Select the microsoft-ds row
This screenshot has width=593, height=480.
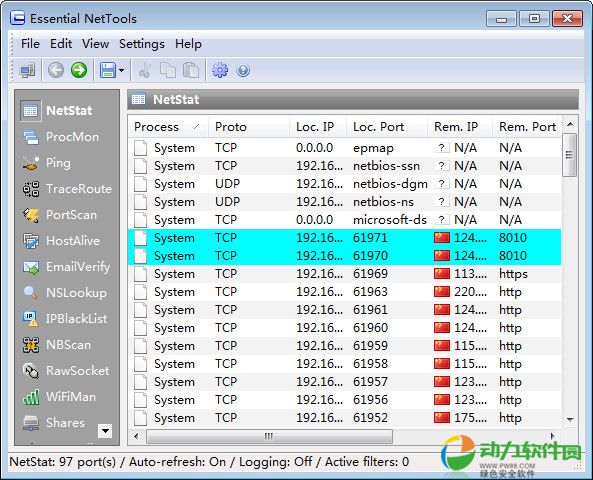(x=345, y=220)
